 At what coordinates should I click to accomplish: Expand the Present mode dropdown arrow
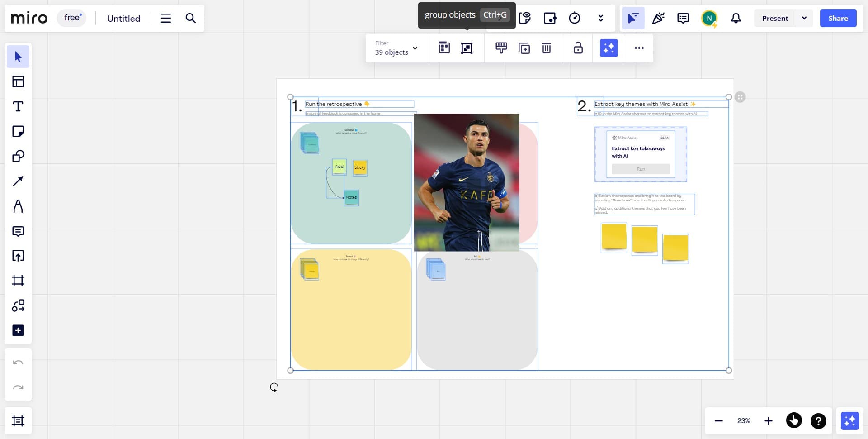(x=804, y=18)
